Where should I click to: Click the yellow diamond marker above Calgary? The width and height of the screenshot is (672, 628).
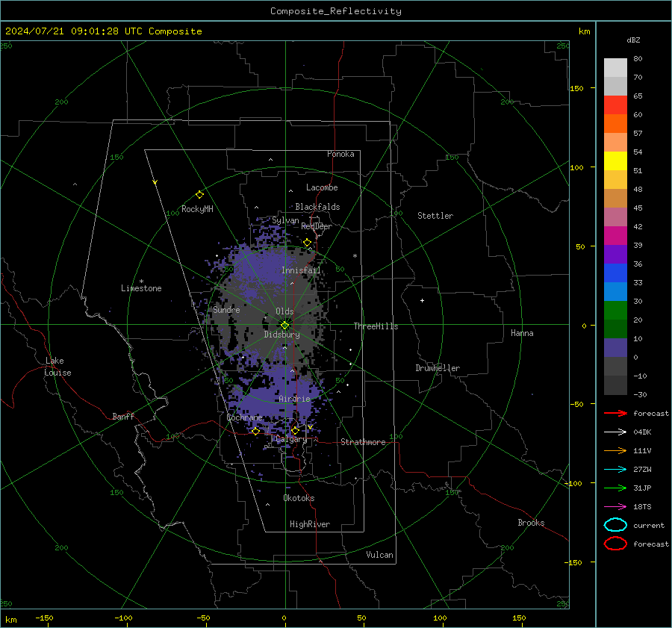click(295, 430)
